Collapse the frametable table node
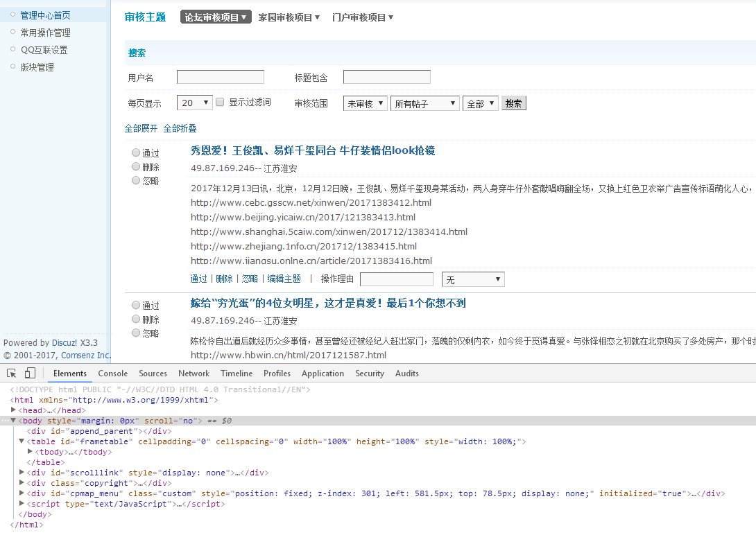Image resolution: width=756 pixels, height=544 pixels. pyautogui.click(x=22, y=441)
